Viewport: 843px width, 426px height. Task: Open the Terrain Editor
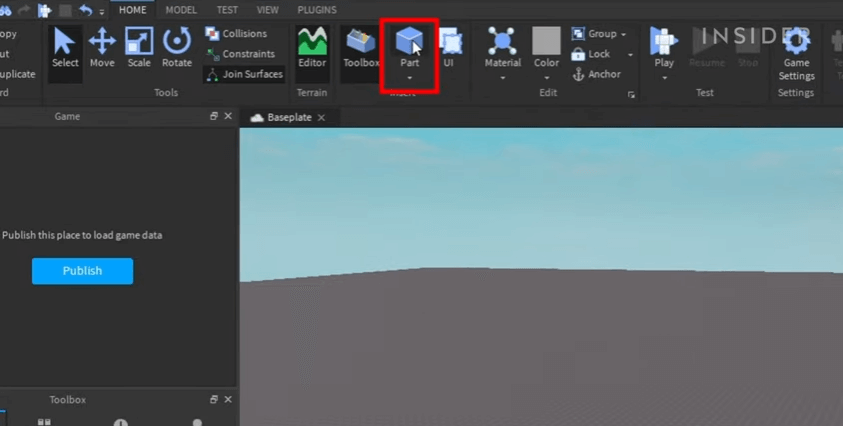pyautogui.click(x=312, y=47)
